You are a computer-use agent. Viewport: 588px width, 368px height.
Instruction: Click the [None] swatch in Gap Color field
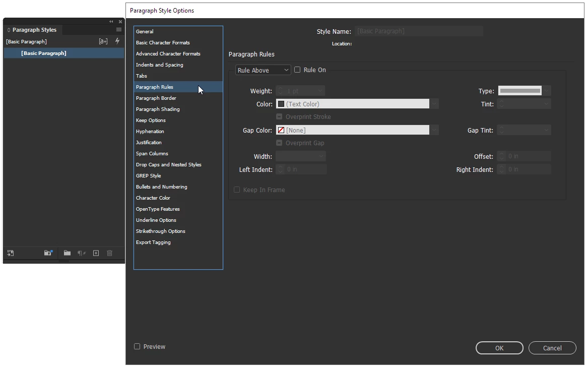pyautogui.click(x=281, y=130)
